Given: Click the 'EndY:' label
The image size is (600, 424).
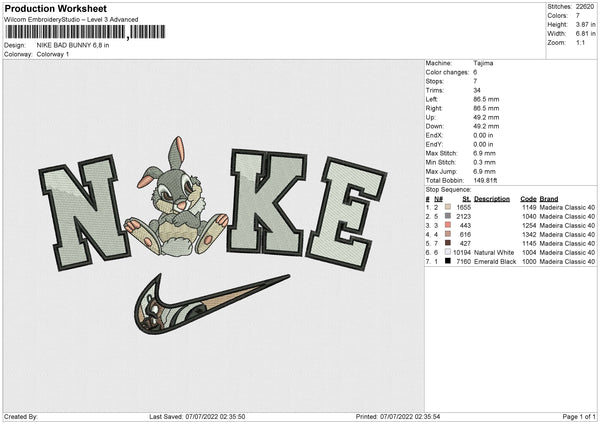Looking at the screenshot, I should tap(434, 144).
